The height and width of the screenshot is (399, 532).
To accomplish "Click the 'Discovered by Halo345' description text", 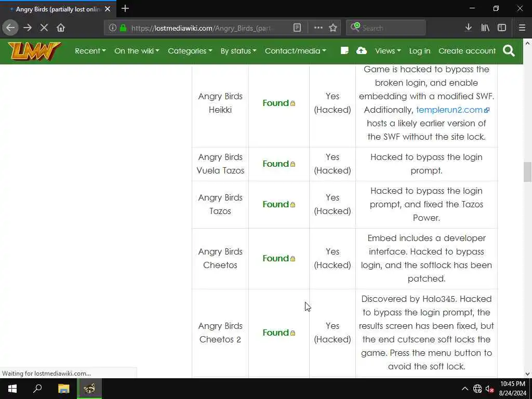I will pos(426,333).
